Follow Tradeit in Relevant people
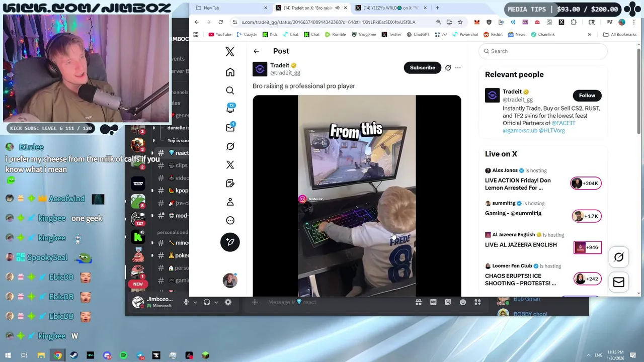Screen dimensions: 644x362 (x=587, y=96)
